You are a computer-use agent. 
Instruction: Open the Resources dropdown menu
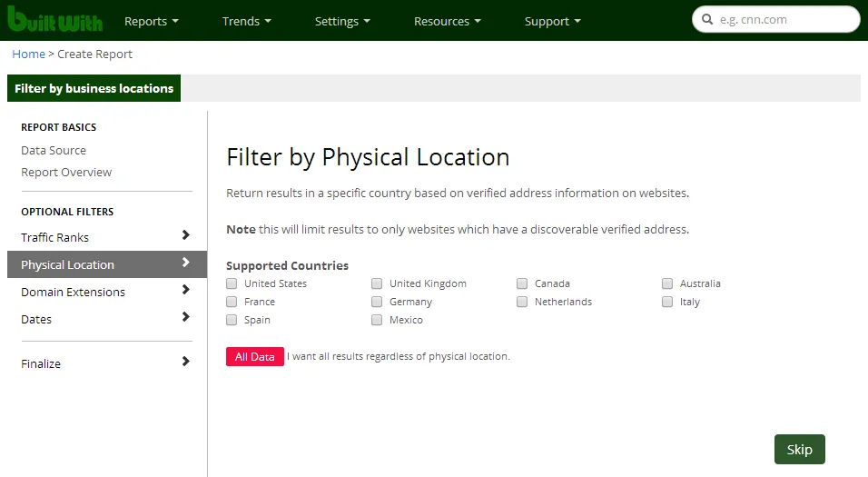click(447, 21)
